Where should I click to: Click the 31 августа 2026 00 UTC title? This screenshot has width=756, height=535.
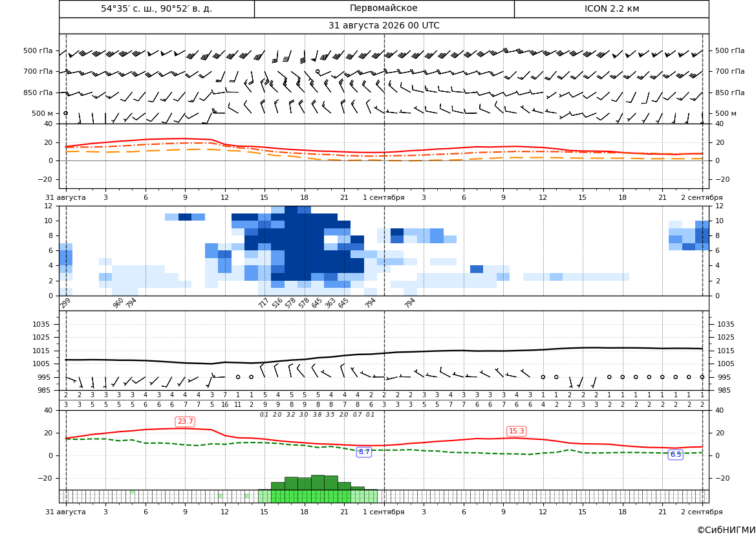pos(383,26)
